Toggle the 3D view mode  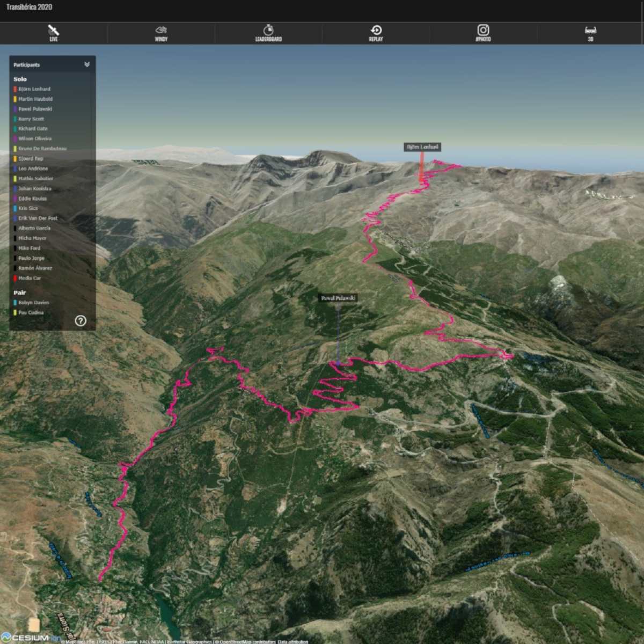(x=590, y=33)
